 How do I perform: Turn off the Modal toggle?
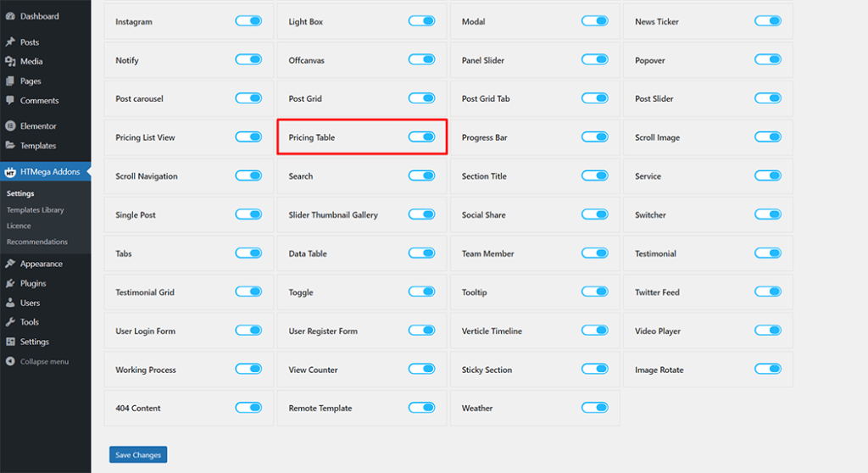point(595,21)
